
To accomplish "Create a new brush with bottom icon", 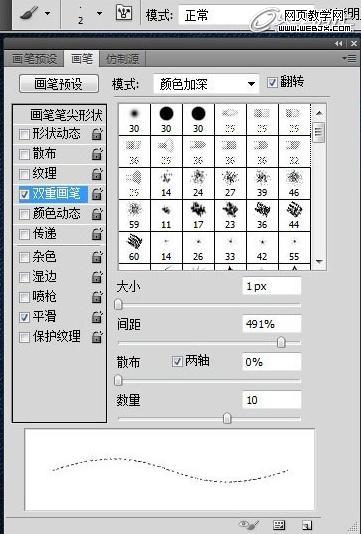I will click(307, 525).
